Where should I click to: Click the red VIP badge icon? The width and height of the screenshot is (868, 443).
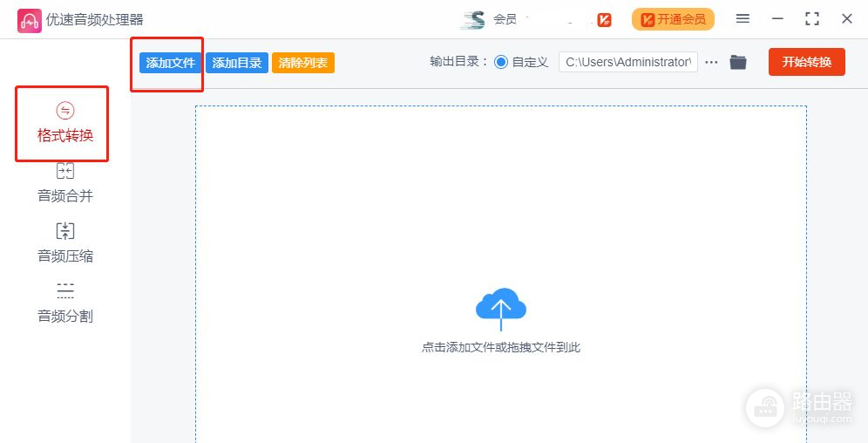point(604,19)
